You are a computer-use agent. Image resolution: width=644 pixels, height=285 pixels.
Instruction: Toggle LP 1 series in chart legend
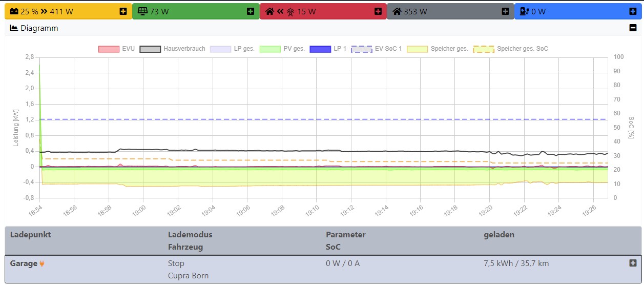pyautogui.click(x=328, y=49)
